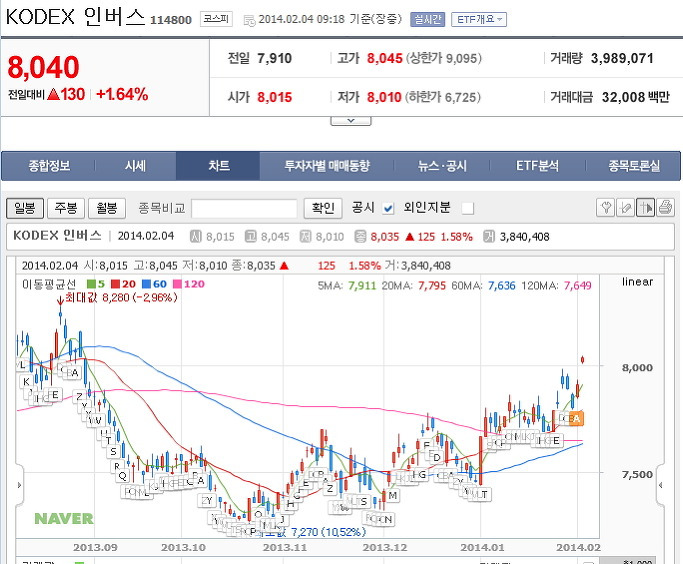This screenshot has height=564, width=683.
Task: Toggle the crosshair cursor tool
Action: [645, 208]
